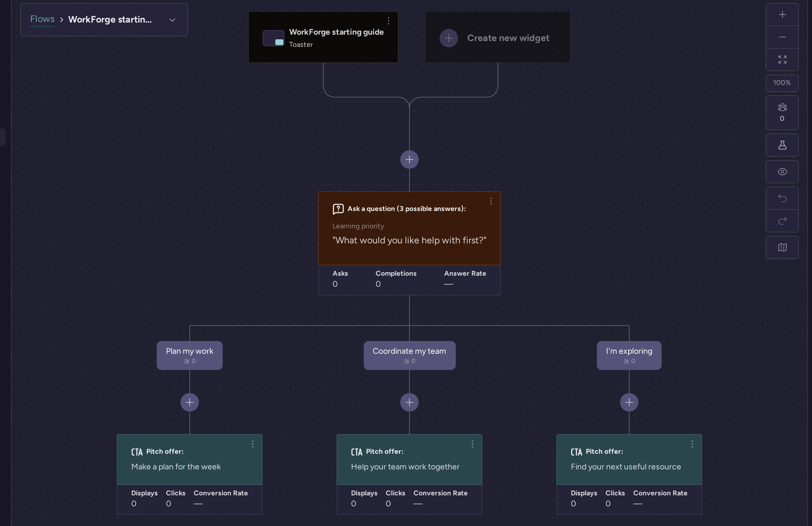The width and height of the screenshot is (812, 526).
Task: Undo the last change
Action: (782, 198)
